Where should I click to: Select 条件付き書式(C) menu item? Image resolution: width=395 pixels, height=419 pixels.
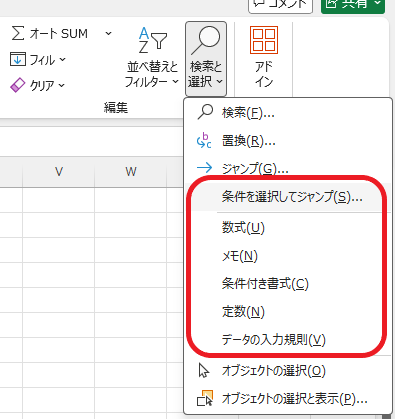[288, 284]
